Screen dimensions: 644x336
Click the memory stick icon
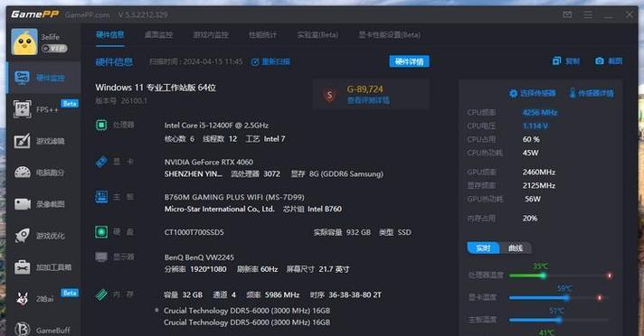pyautogui.click(x=101, y=294)
